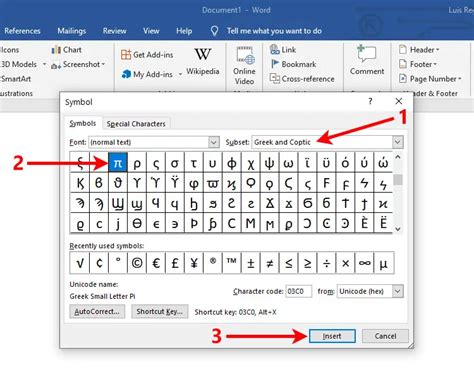Open Get Add-ins store
This screenshot has height=379, width=474.
(x=147, y=55)
